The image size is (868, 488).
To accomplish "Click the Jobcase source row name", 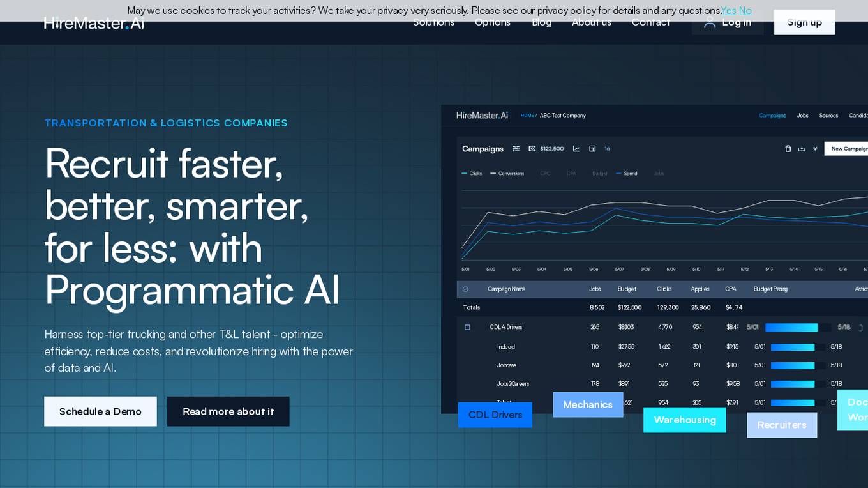I will pos(507,366).
